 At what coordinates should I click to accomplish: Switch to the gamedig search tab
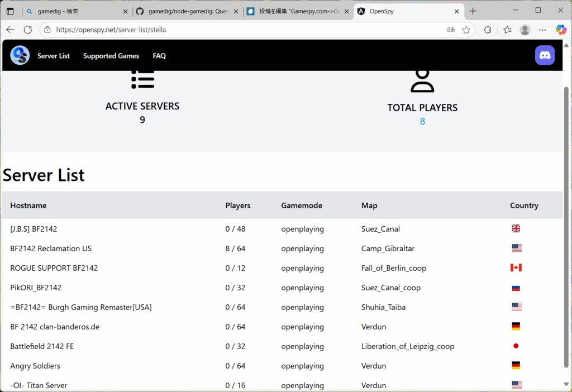tap(77, 11)
